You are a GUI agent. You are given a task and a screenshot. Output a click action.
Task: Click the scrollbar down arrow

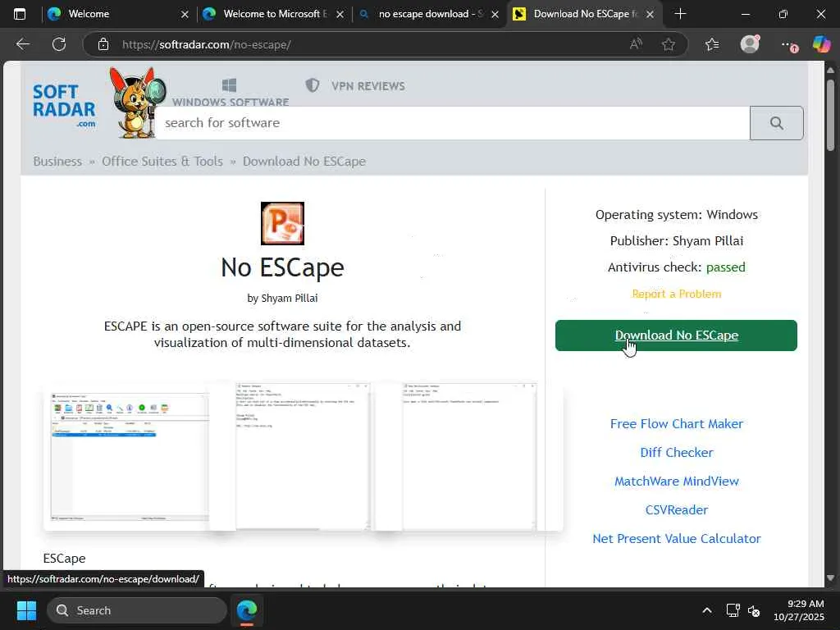point(830,577)
